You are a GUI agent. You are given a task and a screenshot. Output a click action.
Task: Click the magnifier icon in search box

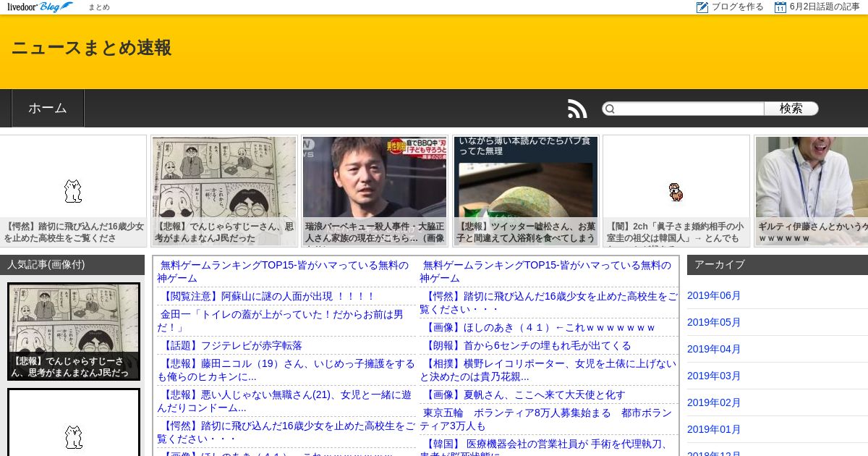(x=610, y=109)
